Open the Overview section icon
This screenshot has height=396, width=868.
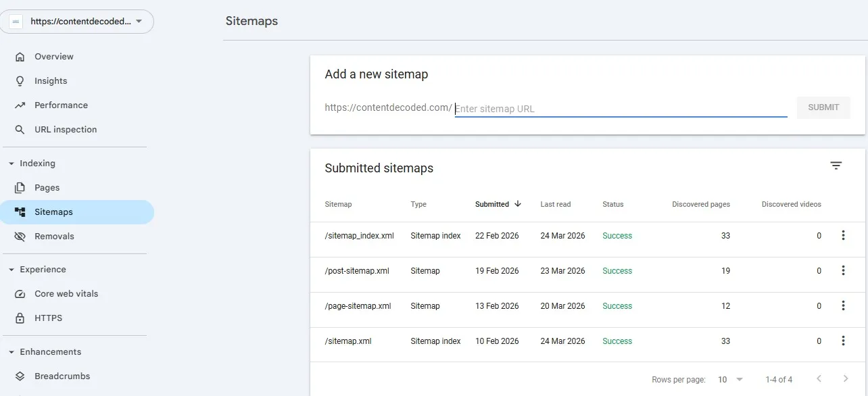pos(21,57)
